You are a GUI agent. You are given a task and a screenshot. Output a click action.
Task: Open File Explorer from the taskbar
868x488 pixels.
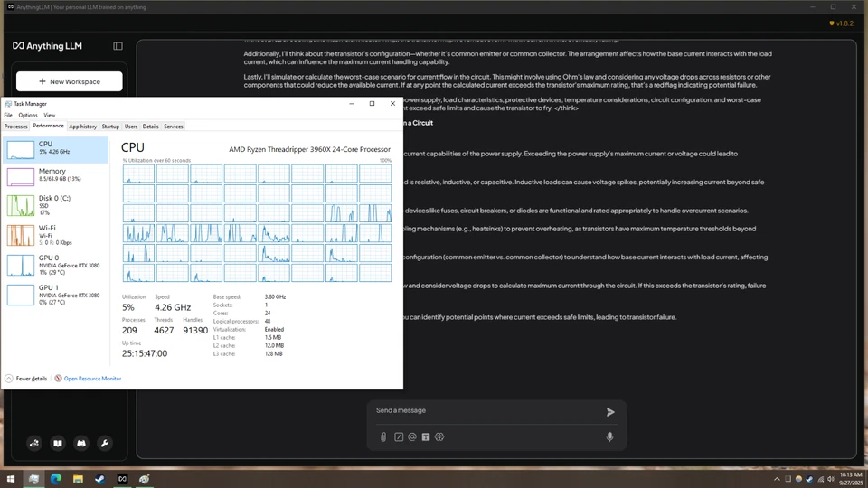(x=78, y=479)
